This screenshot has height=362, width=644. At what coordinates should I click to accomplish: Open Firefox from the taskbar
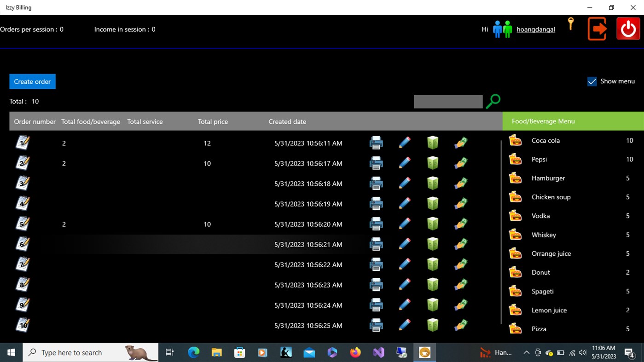[x=355, y=352]
